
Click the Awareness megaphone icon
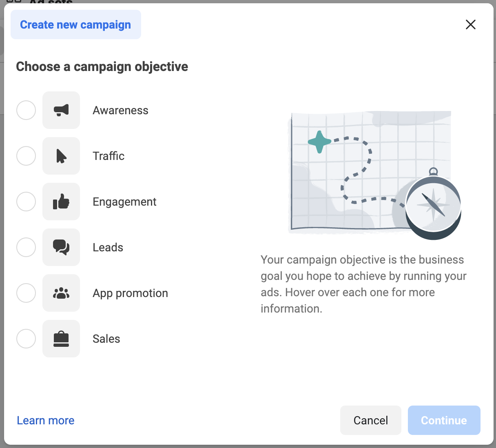tap(61, 110)
